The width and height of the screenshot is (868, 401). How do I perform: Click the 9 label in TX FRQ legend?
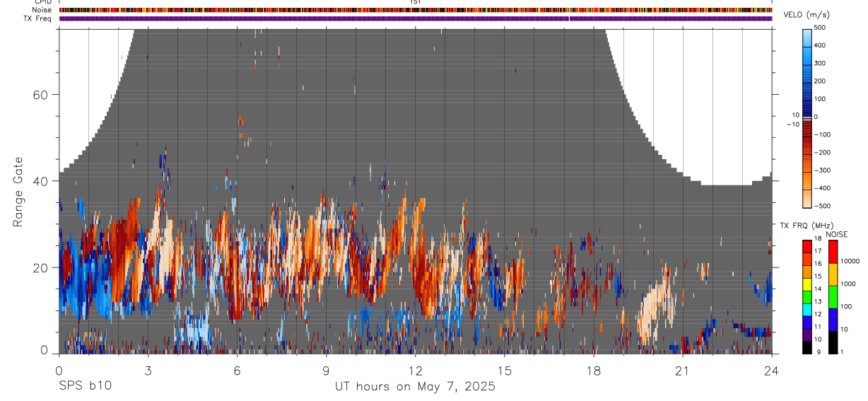click(817, 351)
